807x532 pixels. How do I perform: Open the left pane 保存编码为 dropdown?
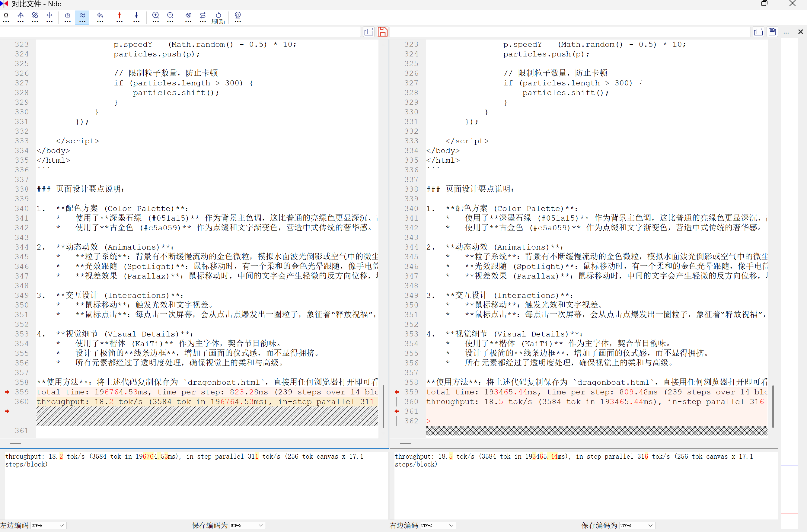tap(247, 526)
